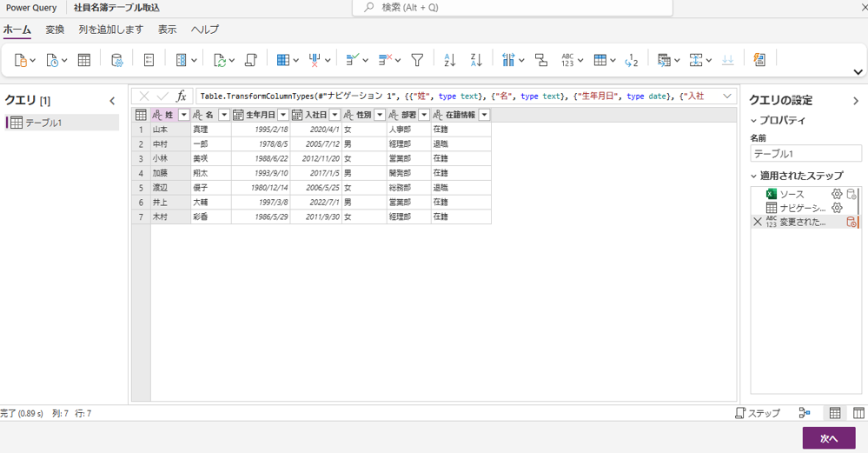Viewport: 868px width, 453px height.
Task: Click the Append queries icon
Action: click(x=696, y=60)
